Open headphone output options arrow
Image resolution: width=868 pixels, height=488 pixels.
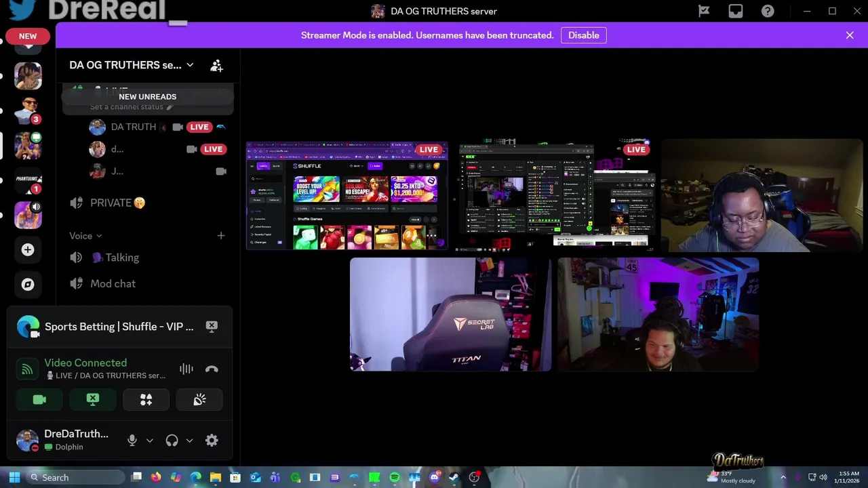(x=189, y=441)
